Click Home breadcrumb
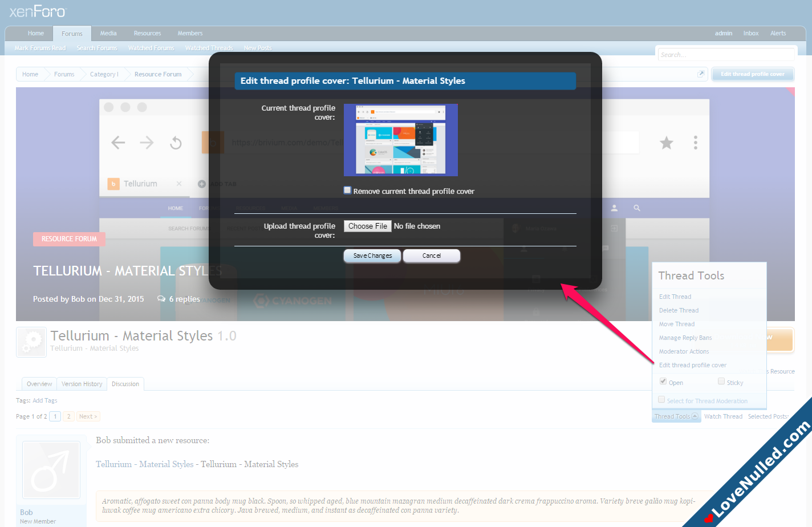 pyautogui.click(x=30, y=74)
